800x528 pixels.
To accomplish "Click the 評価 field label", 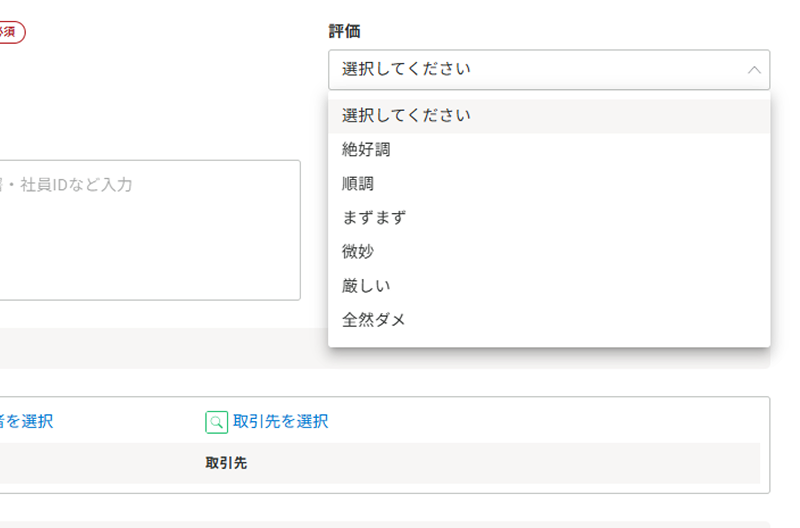I will (x=344, y=32).
